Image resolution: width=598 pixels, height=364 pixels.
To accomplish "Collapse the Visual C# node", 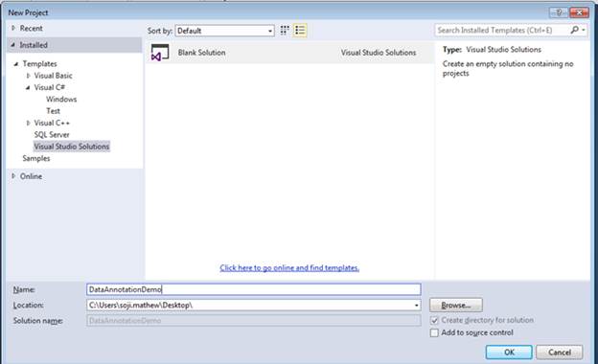I will point(28,87).
